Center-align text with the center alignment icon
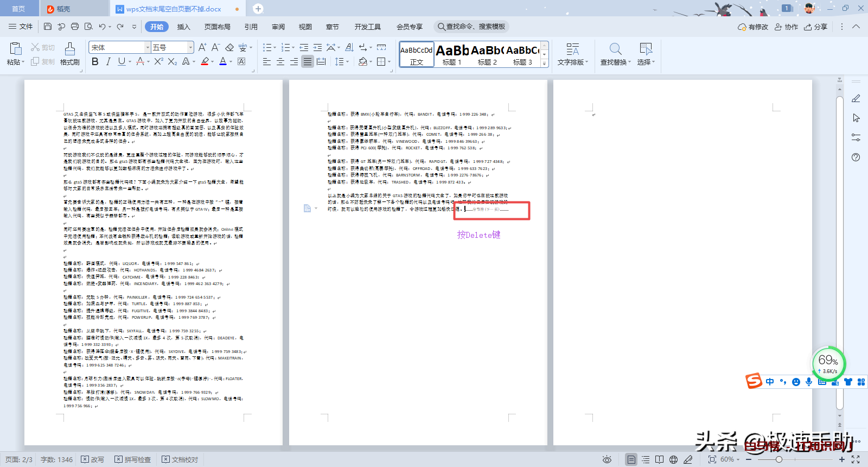This screenshot has height=467, width=868. coord(280,62)
